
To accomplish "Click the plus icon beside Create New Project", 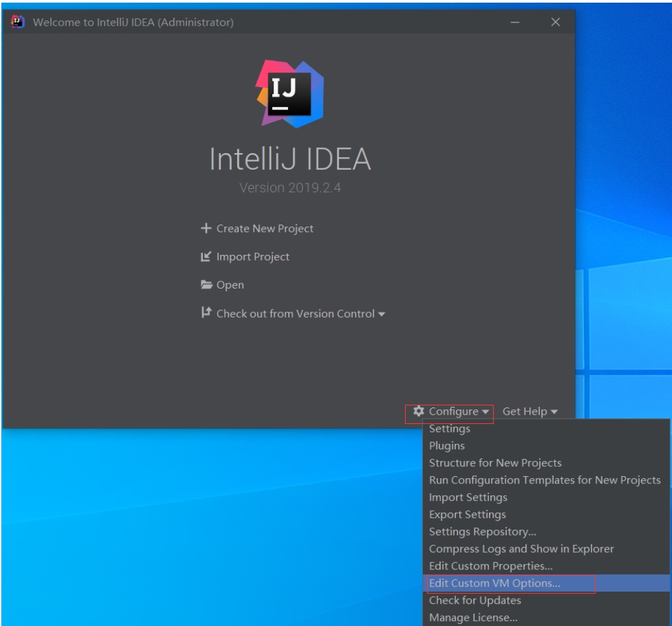I will click(x=206, y=228).
